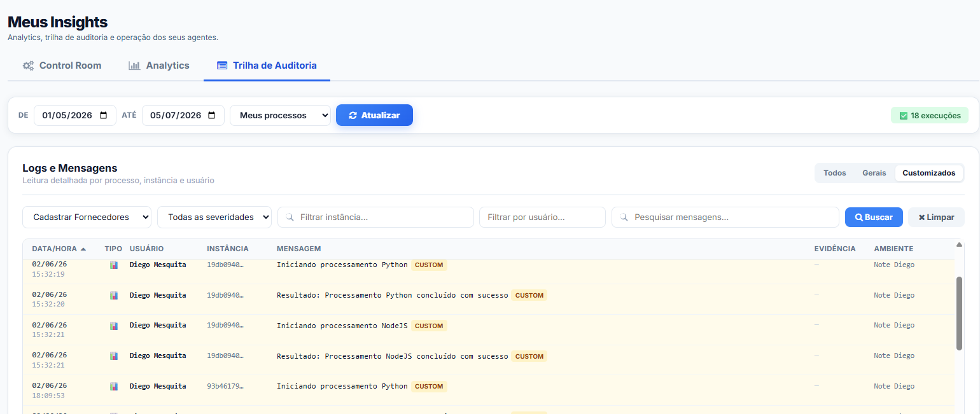Image resolution: width=980 pixels, height=414 pixels.
Task: Click the CUSTOM tag after Processamento NodeJS concluído
Action: coord(529,357)
